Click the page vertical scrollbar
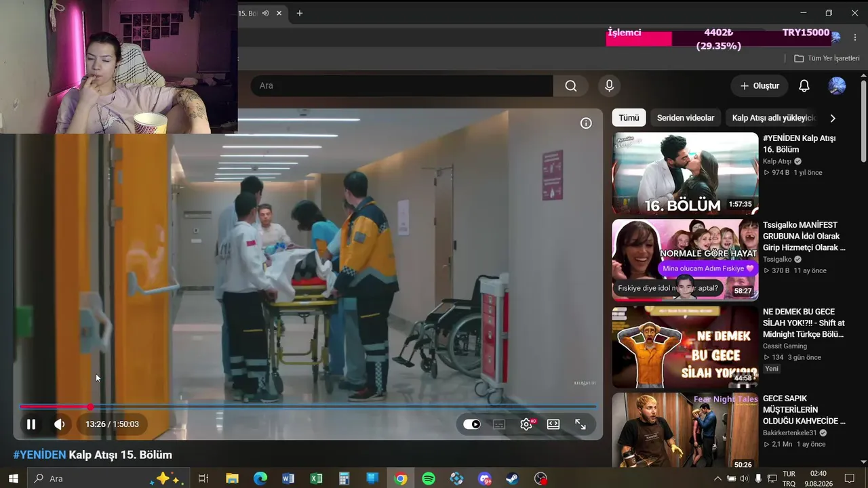This screenshot has width=868, height=488. coord(863,122)
